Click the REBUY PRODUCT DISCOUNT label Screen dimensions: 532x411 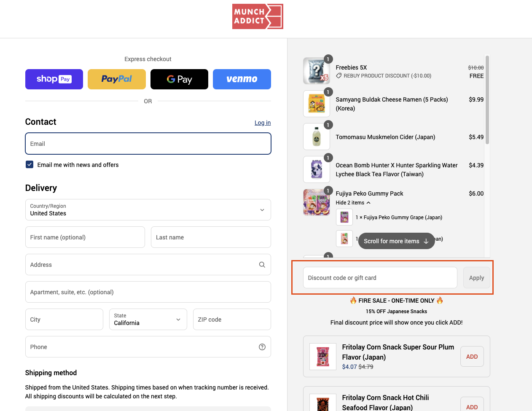(387, 76)
